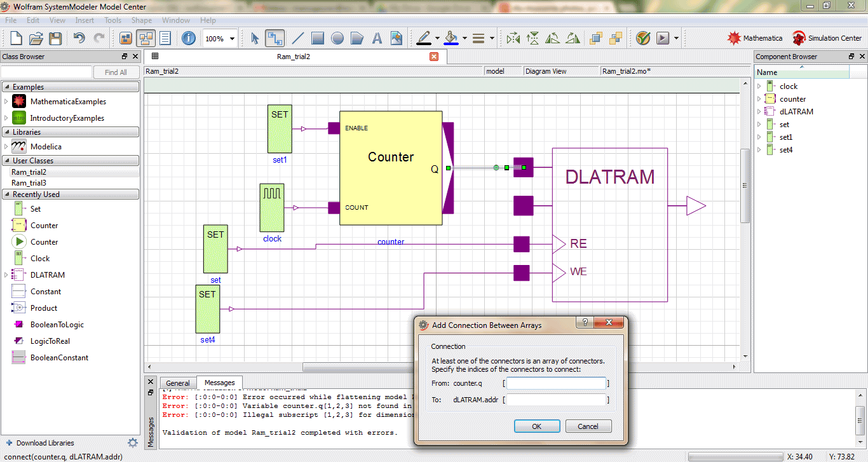
Task: Select the Ellipse shape tool
Action: [337, 38]
